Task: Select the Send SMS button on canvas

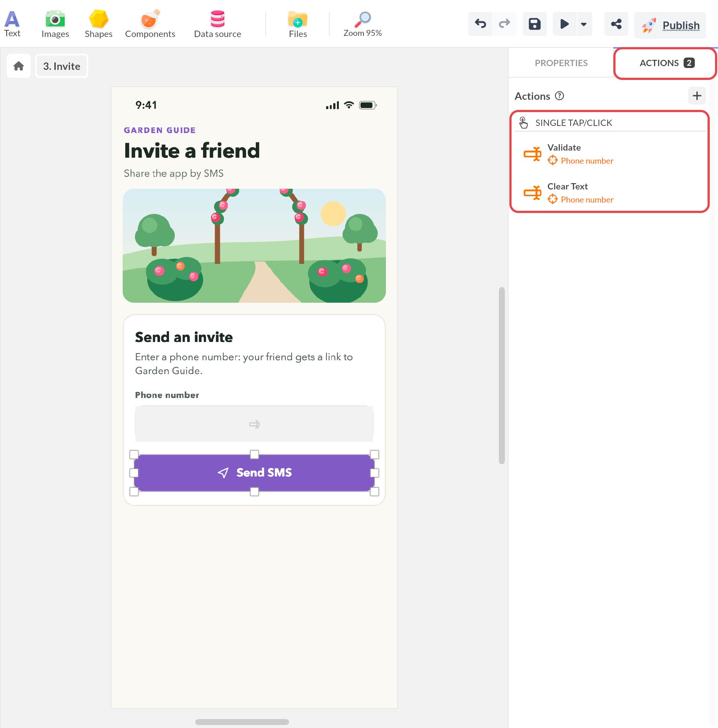Action: pos(254,472)
